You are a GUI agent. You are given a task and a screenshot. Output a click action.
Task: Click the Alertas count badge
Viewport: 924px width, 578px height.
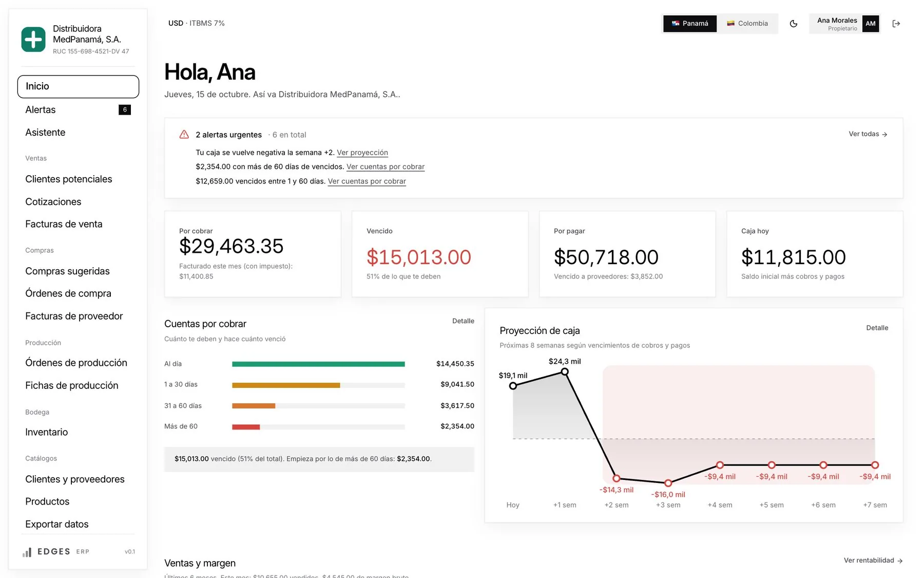pyautogui.click(x=125, y=110)
